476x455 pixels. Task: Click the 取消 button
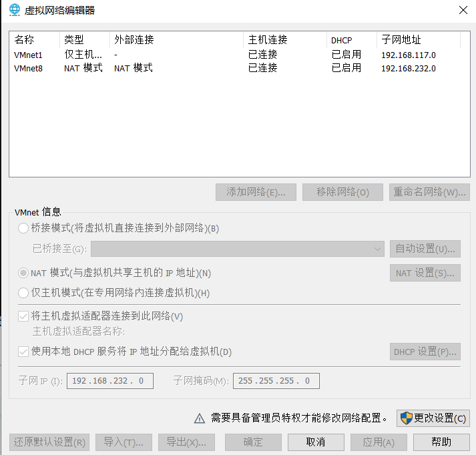tap(316, 442)
